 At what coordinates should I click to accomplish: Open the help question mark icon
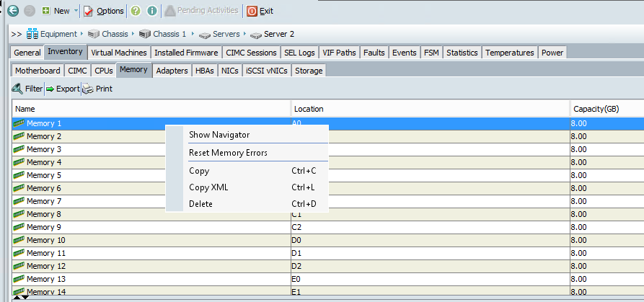click(136, 11)
